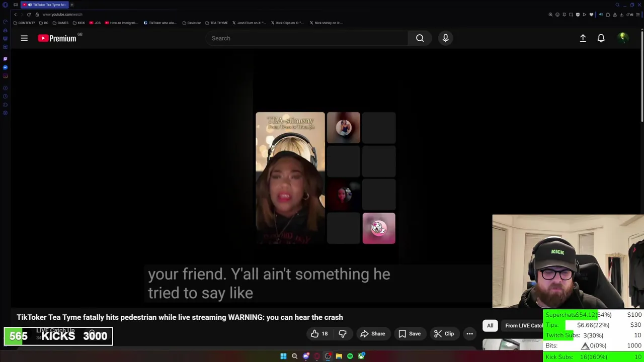Select the From LIVE Catch chip

click(523, 326)
